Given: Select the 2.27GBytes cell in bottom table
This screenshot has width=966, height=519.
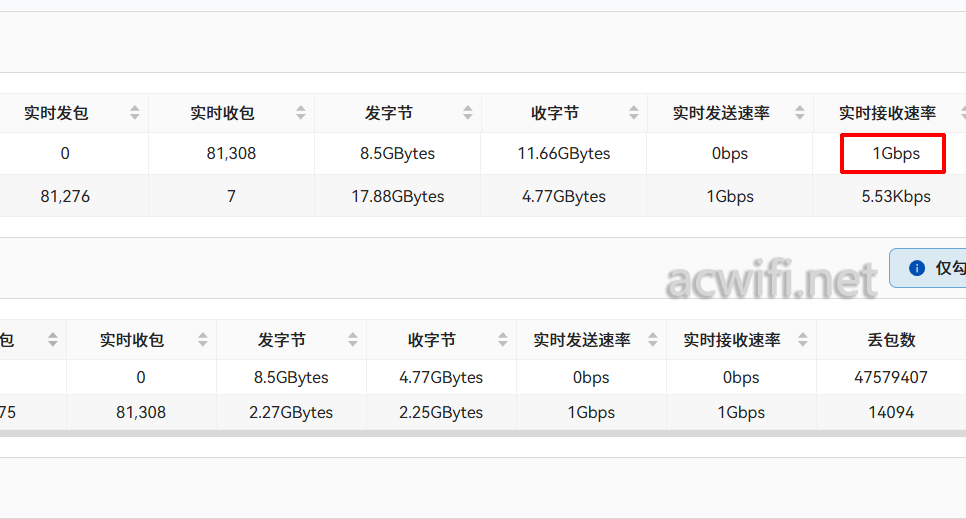Looking at the screenshot, I should click(291, 412).
